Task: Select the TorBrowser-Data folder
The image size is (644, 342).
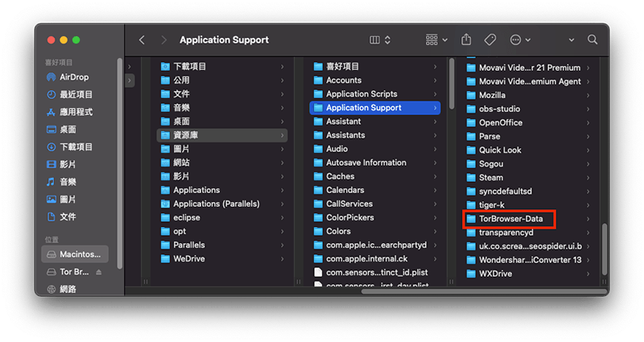Action: tap(516, 219)
